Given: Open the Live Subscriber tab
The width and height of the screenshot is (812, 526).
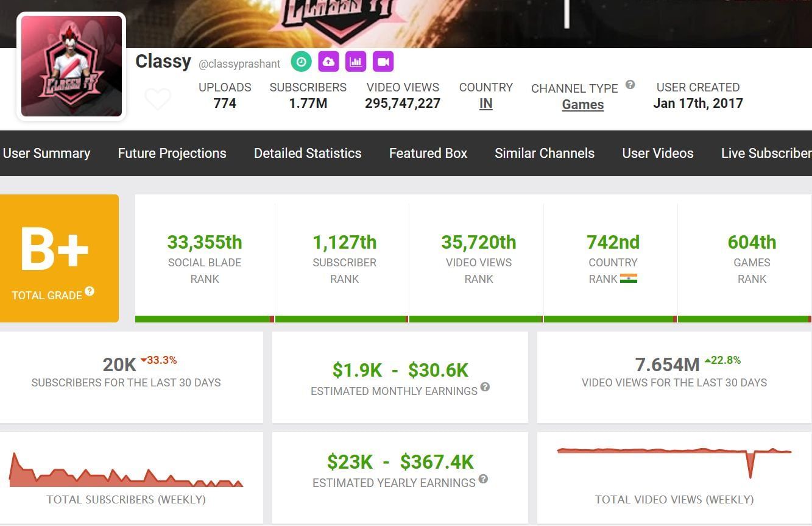Looking at the screenshot, I should click(x=766, y=154).
